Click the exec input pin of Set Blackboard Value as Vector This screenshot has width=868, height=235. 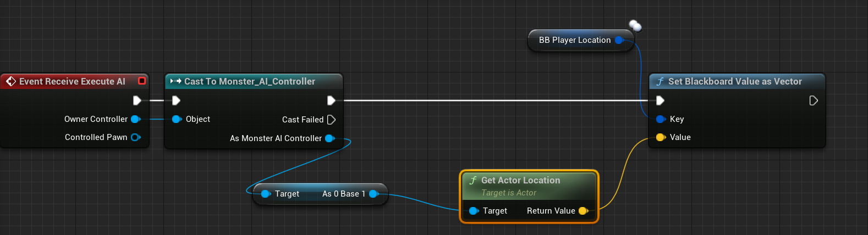(x=660, y=100)
